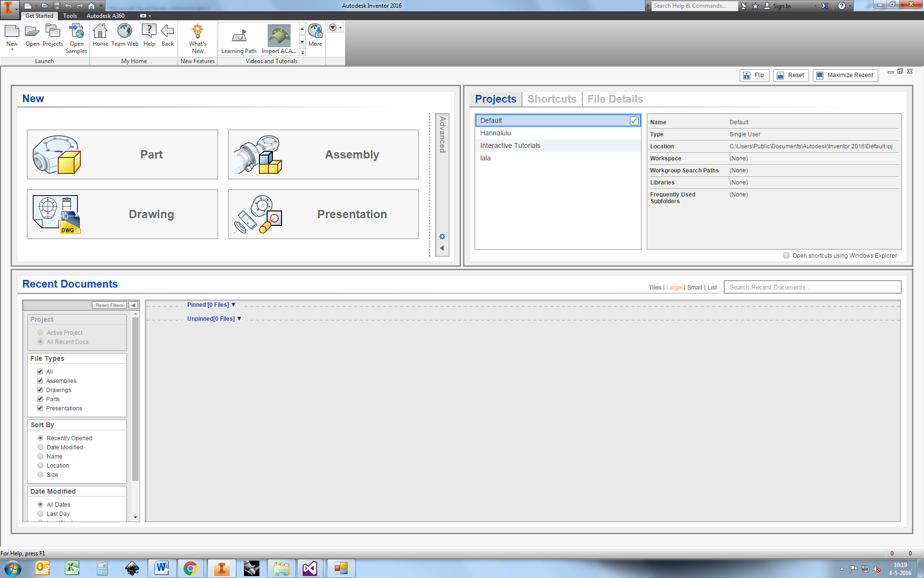The width and height of the screenshot is (924, 578).
Task: Select the Projects tab
Action: [496, 99]
